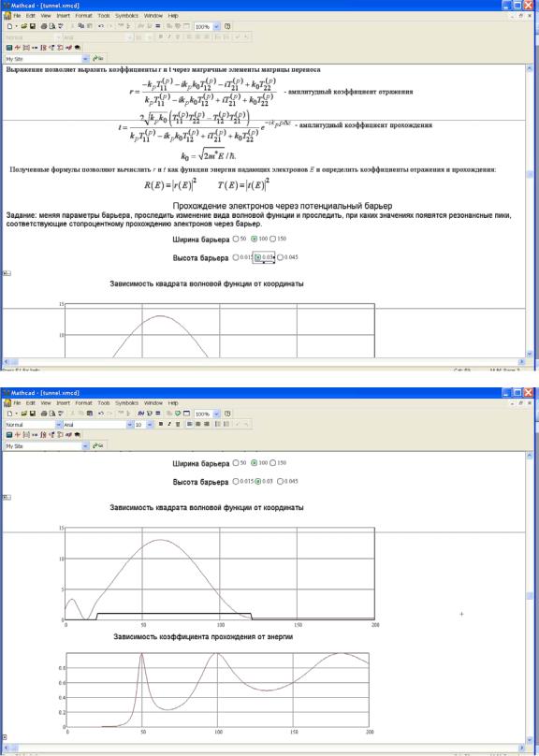Open File menu in upper window

tap(17, 15)
